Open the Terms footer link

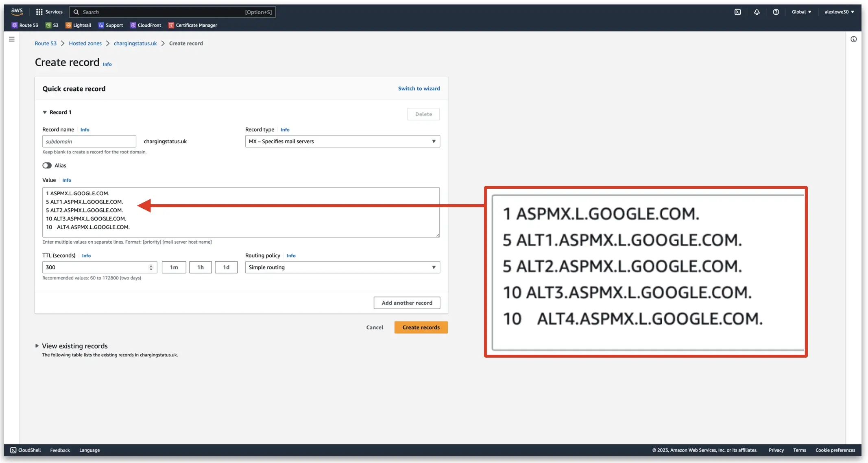[800, 450]
